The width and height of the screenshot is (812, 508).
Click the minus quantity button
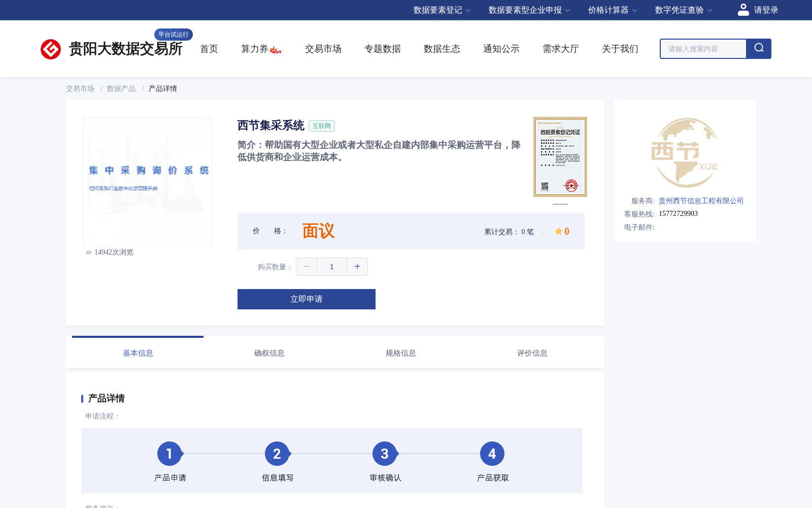coord(307,267)
